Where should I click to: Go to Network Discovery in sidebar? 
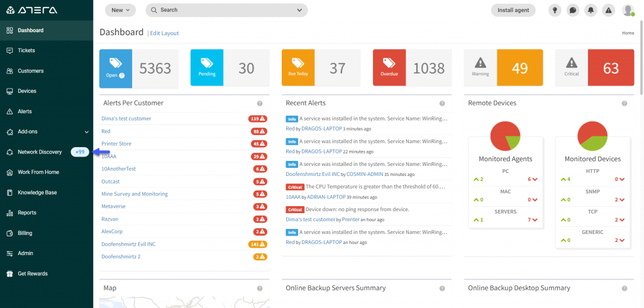pos(39,152)
